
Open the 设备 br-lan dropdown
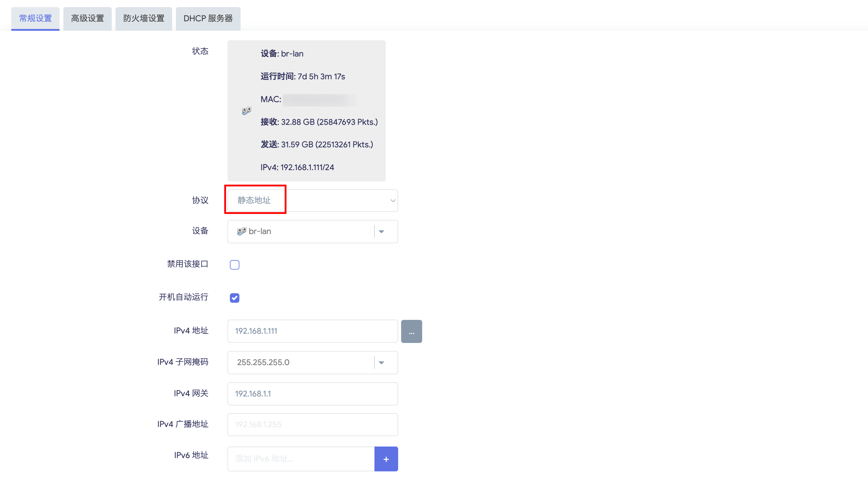303,232
